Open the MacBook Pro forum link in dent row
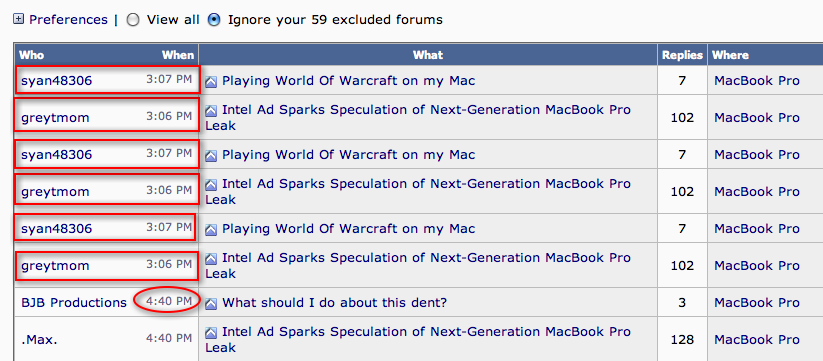This screenshot has height=361, width=823. click(x=757, y=303)
